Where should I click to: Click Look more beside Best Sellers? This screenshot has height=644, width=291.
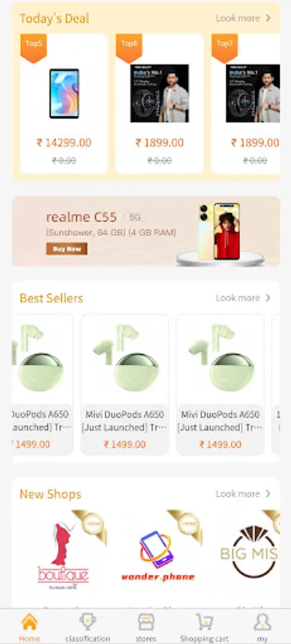coord(238,298)
